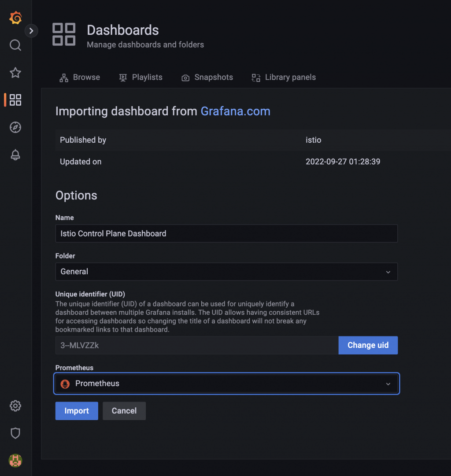
Task: Click the dashboard Name input field
Action: point(226,233)
